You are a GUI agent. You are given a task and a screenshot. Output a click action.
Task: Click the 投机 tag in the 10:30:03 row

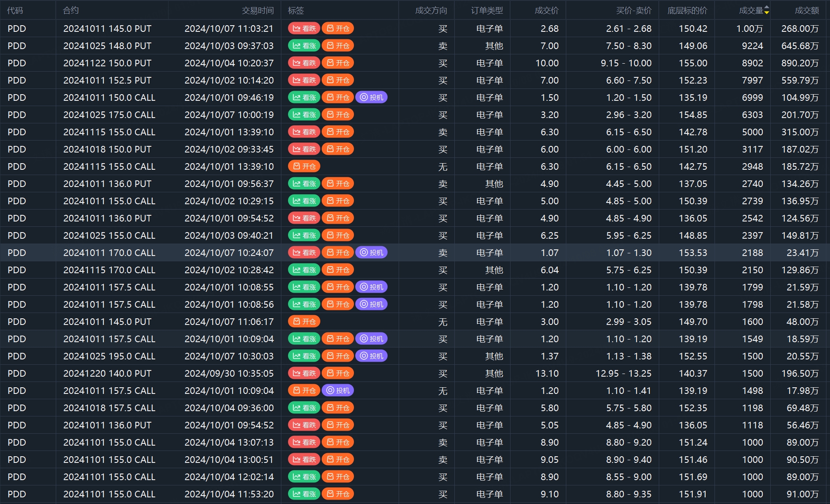[372, 356]
